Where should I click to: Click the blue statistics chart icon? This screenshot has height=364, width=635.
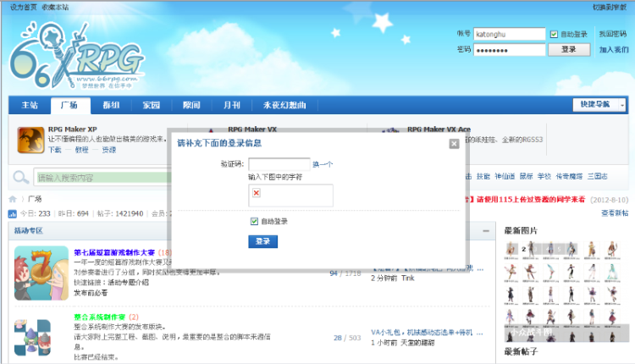click(x=13, y=214)
